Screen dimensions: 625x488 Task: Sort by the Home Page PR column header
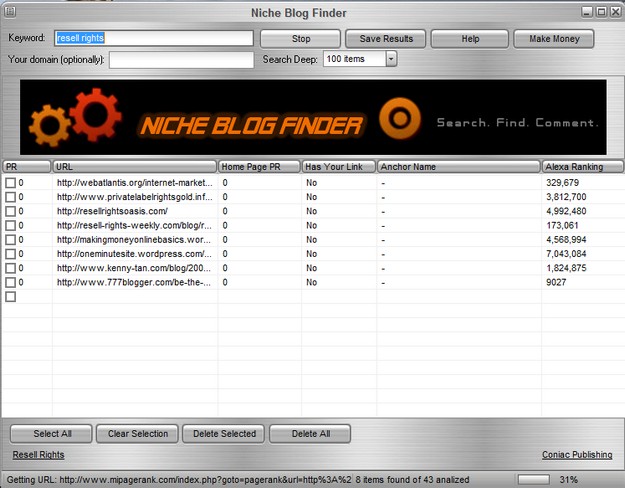pos(259,167)
